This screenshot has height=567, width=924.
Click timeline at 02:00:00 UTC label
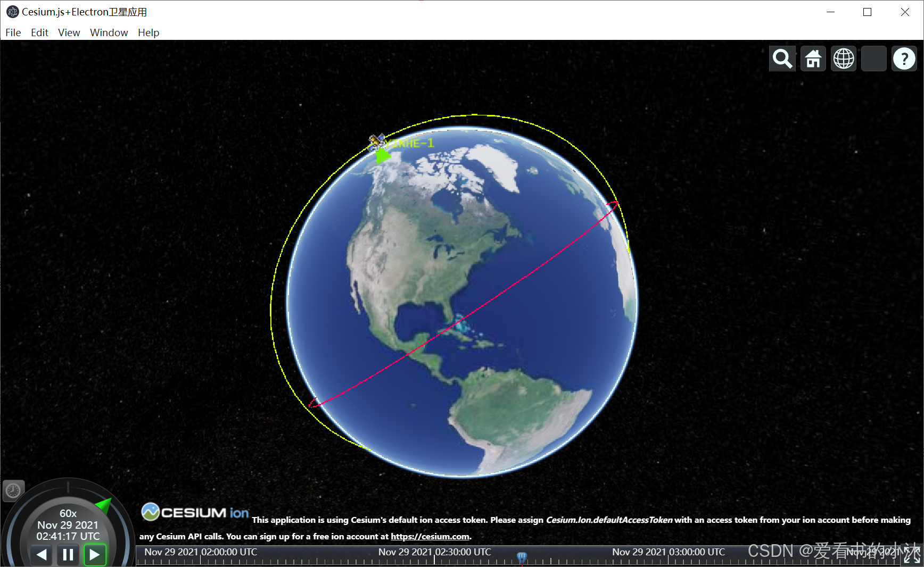201,552
